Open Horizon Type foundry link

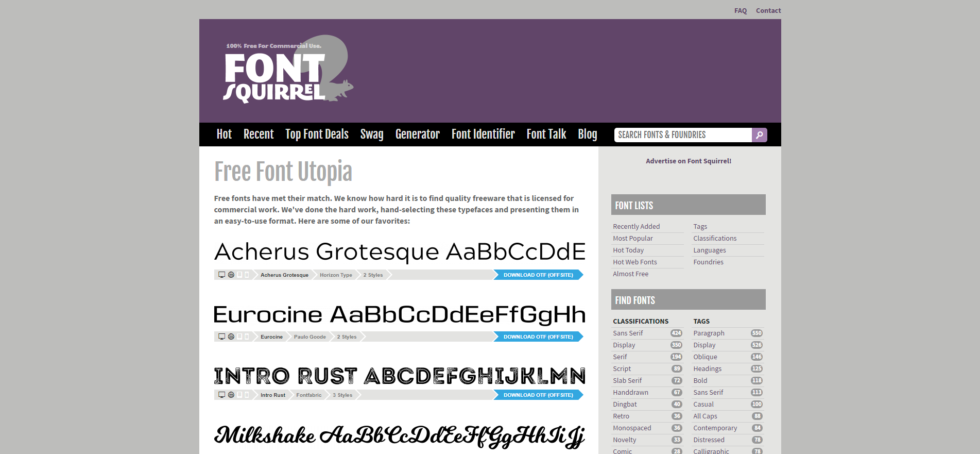336,275
